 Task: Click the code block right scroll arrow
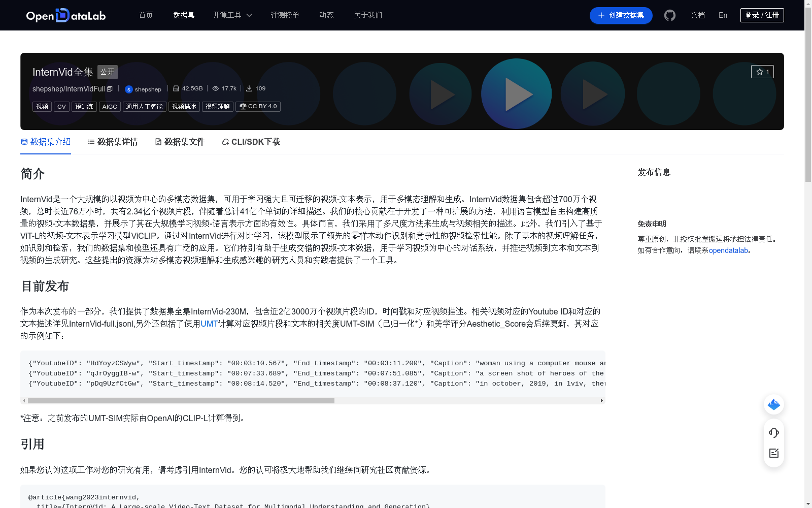click(x=602, y=400)
